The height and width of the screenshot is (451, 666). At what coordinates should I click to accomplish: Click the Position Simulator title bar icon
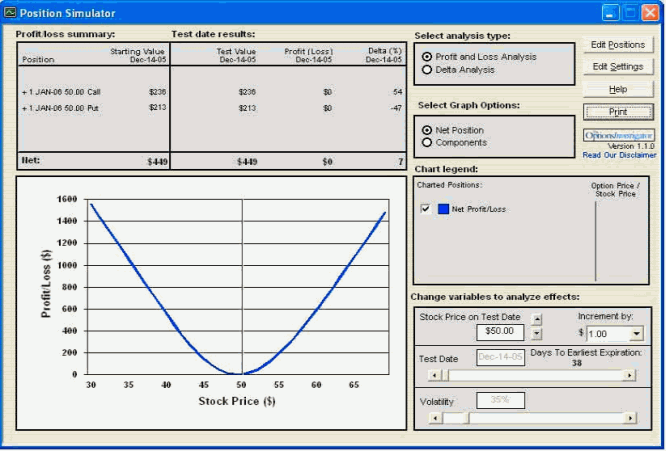(x=10, y=13)
